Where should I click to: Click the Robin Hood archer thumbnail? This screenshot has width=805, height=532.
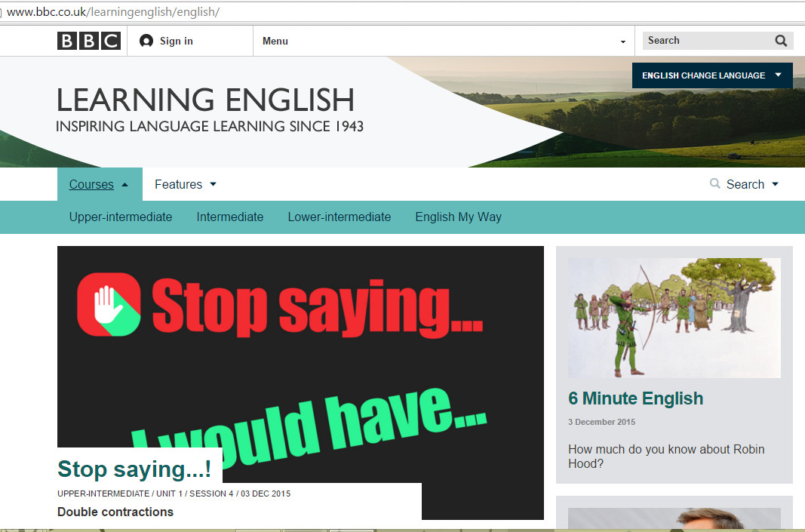click(674, 318)
